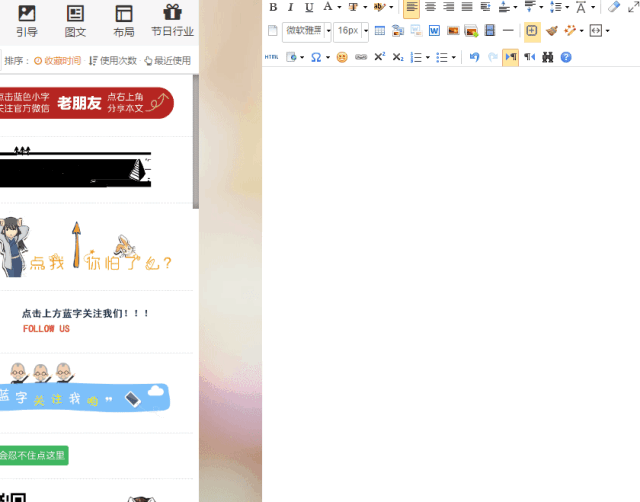The image size is (640, 502).
Task: Apply the font color A button
Action: [x=327, y=7]
